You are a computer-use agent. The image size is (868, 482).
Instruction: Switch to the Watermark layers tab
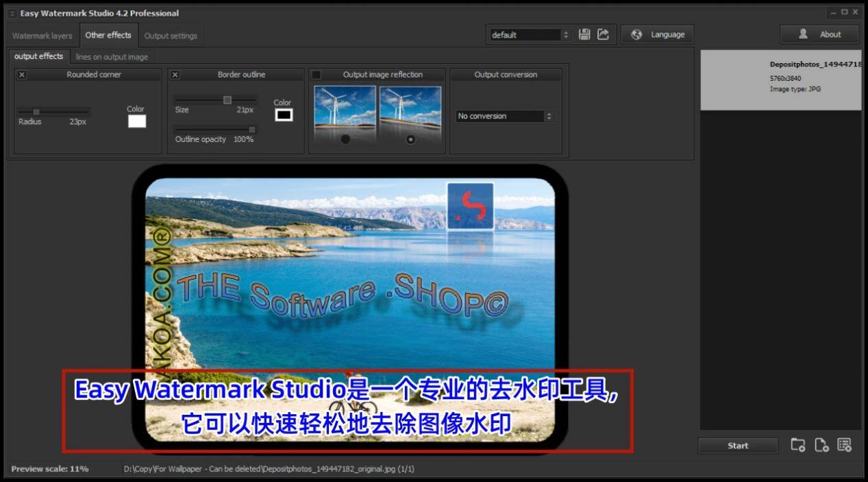(x=42, y=36)
